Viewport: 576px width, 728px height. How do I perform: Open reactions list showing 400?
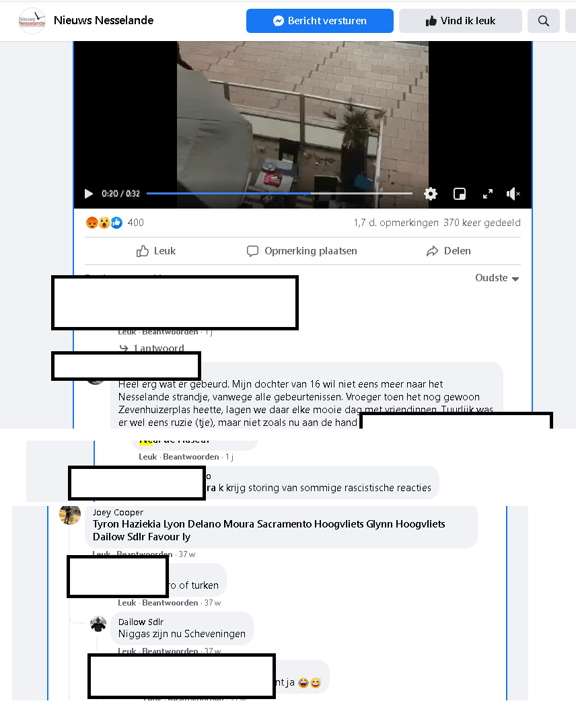click(115, 223)
